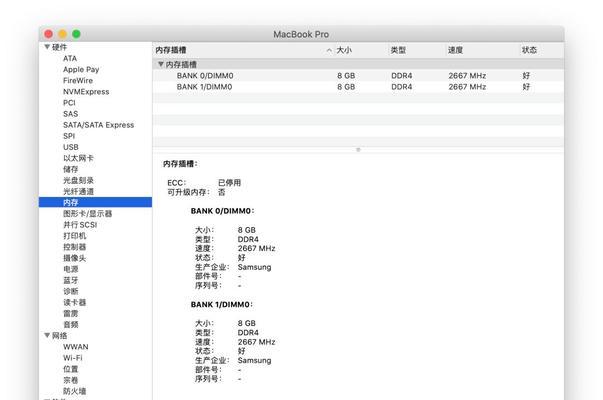
Task: Zoom window with green button
Action: tap(77, 34)
